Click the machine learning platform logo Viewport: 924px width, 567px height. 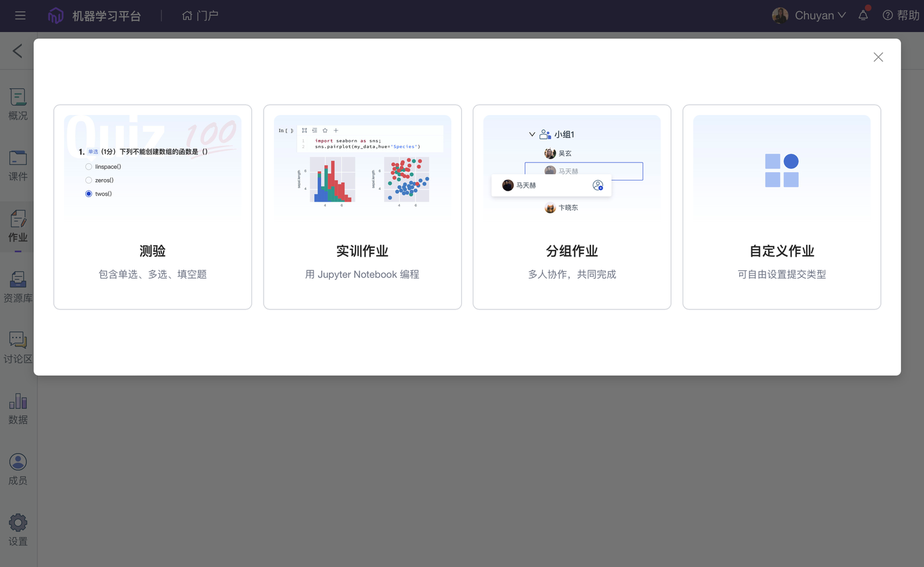click(x=56, y=15)
